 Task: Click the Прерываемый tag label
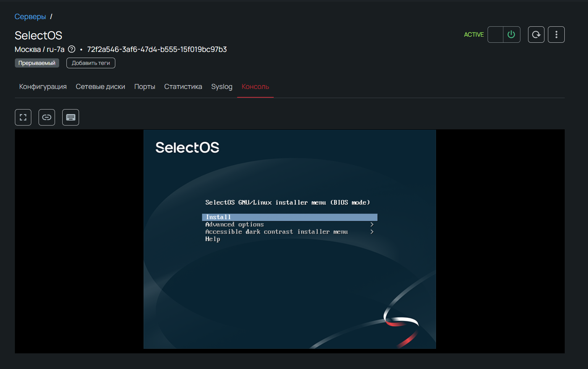[x=37, y=63]
